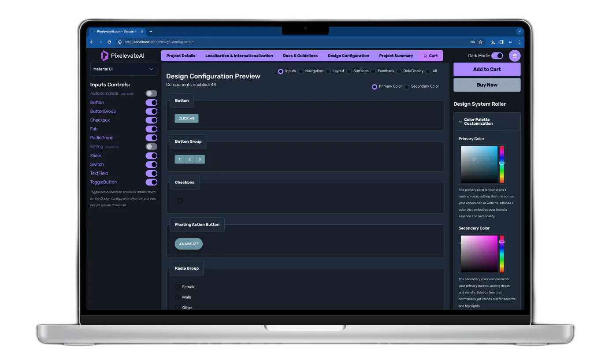Select the Male radio option

tap(178, 297)
